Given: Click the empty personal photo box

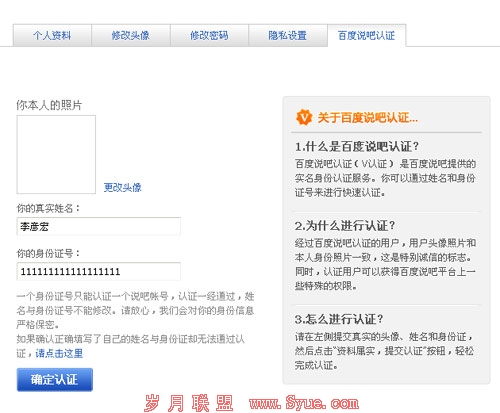Looking at the screenshot, I should [x=56, y=155].
